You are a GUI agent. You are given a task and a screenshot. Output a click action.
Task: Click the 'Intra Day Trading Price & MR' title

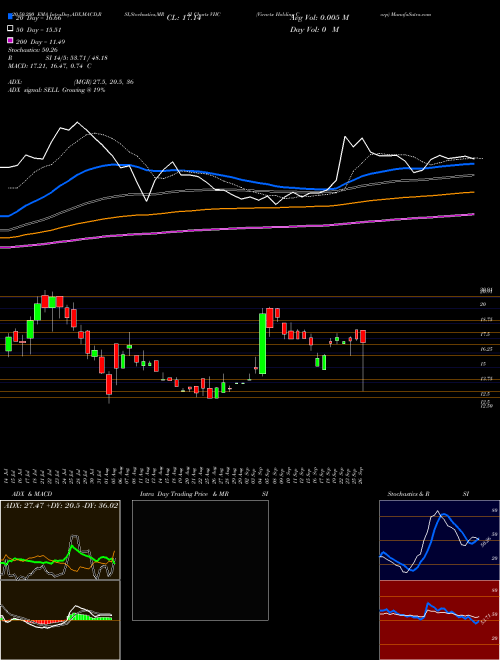(185, 494)
